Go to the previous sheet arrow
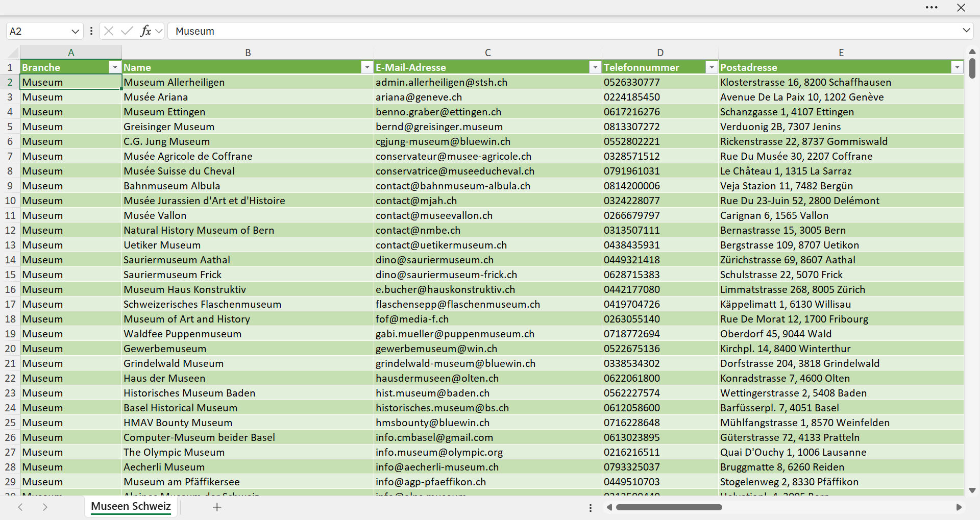Screen dimensions: 980x520 coord(20,507)
